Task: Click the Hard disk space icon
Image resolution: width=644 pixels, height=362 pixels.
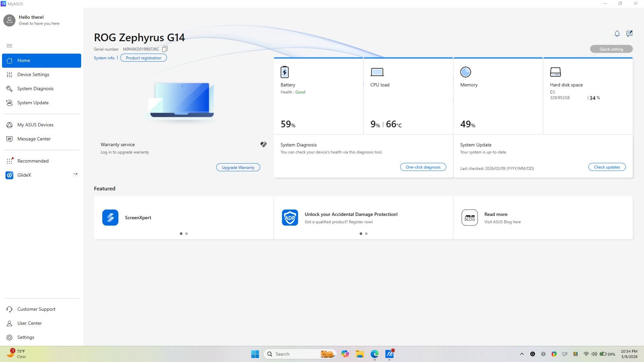Action: [555, 72]
